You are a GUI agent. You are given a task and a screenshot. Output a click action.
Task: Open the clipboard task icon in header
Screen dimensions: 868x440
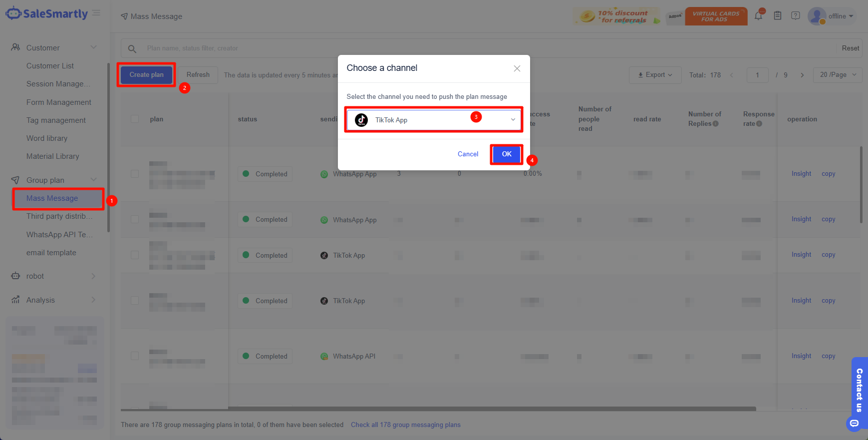778,16
